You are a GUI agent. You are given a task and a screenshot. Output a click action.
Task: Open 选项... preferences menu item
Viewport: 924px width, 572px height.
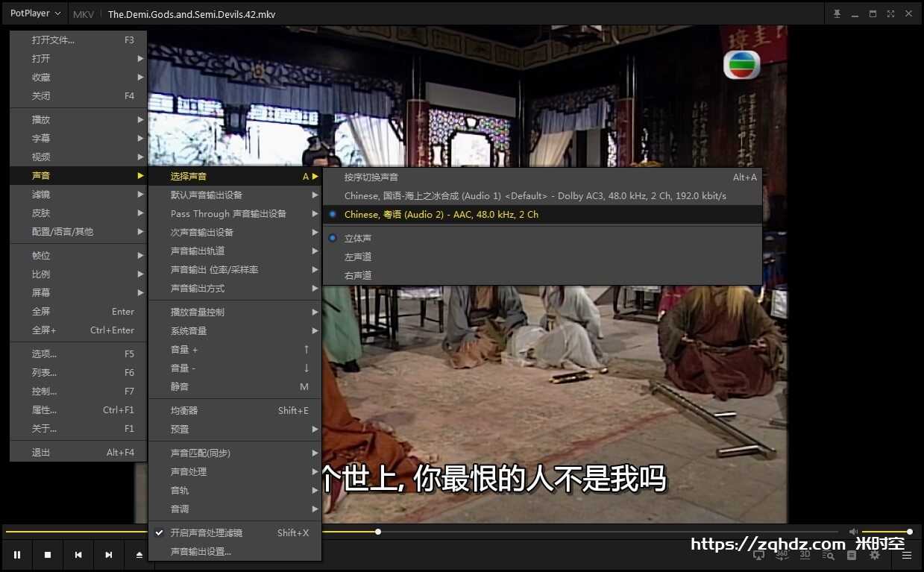78,353
